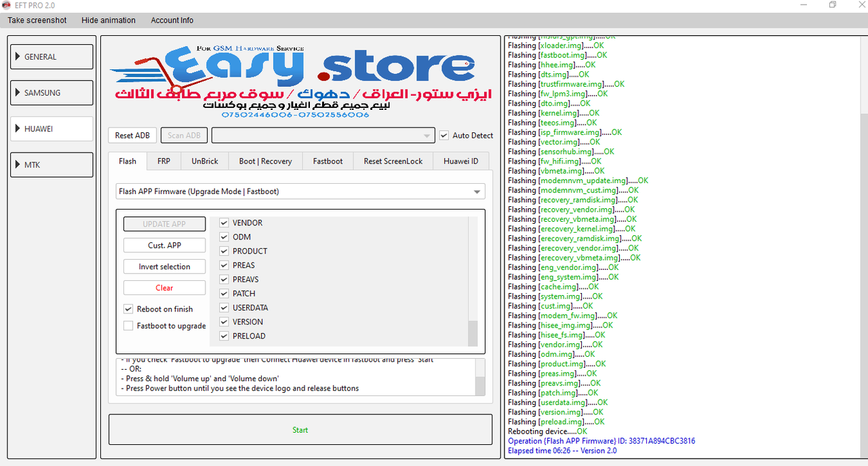Select the 'Flashing [modem_fw.img]' log line

click(x=562, y=315)
